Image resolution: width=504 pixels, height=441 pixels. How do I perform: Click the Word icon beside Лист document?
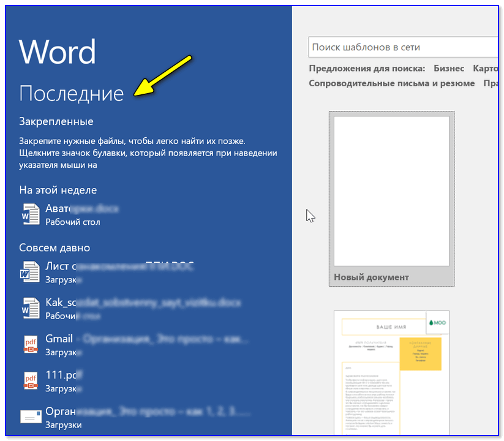(30, 272)
